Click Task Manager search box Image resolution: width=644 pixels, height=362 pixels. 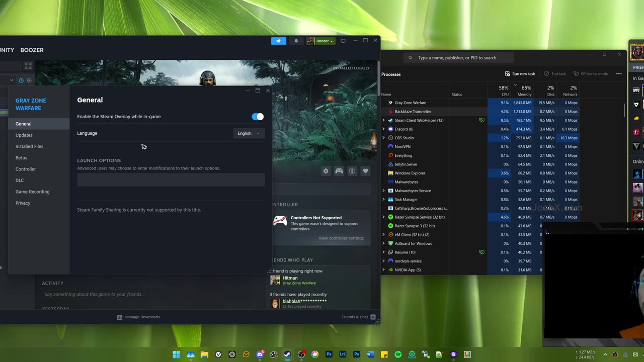(458, 58)
